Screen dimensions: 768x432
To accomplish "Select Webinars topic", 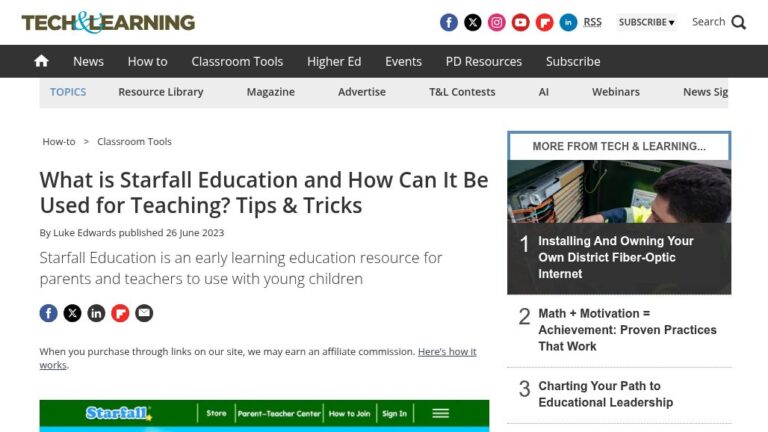I will [x=616, y=92].
